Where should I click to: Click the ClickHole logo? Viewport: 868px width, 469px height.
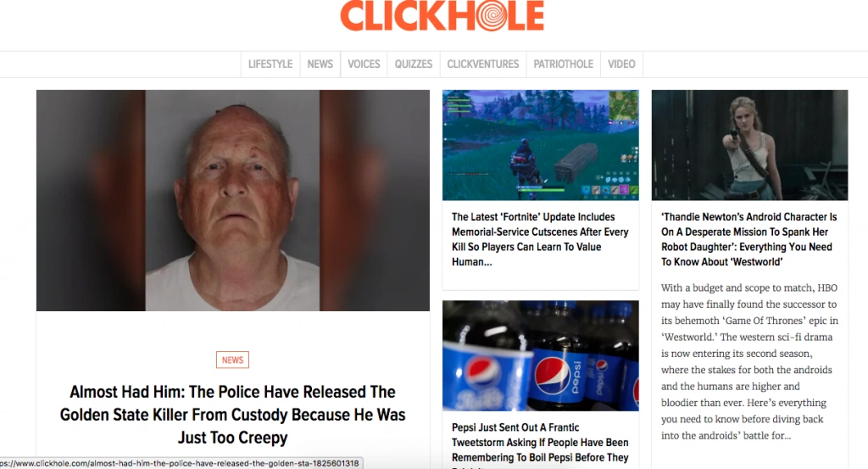(x=442, y=15)
